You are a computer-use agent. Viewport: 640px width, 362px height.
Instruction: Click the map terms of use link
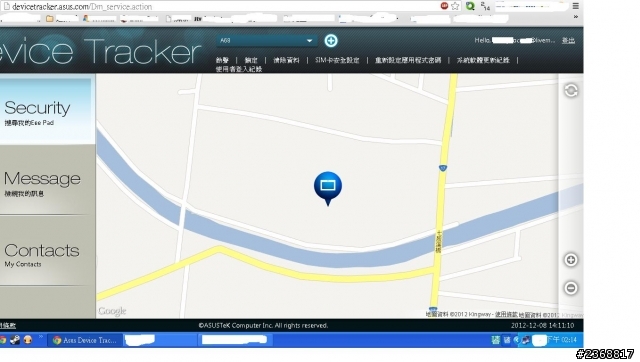[x=506, y=315]
